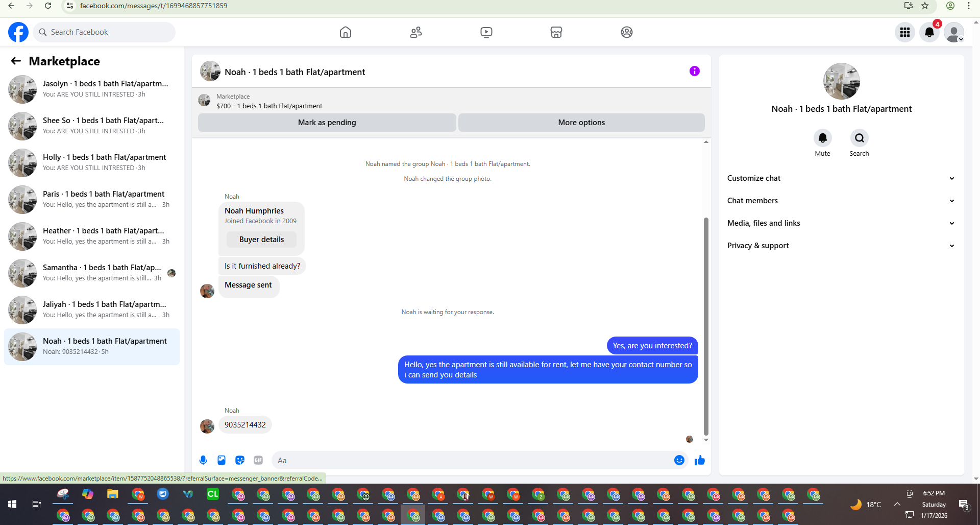
Task: Open account profile avatar menu
Action: tap(954, 32)
